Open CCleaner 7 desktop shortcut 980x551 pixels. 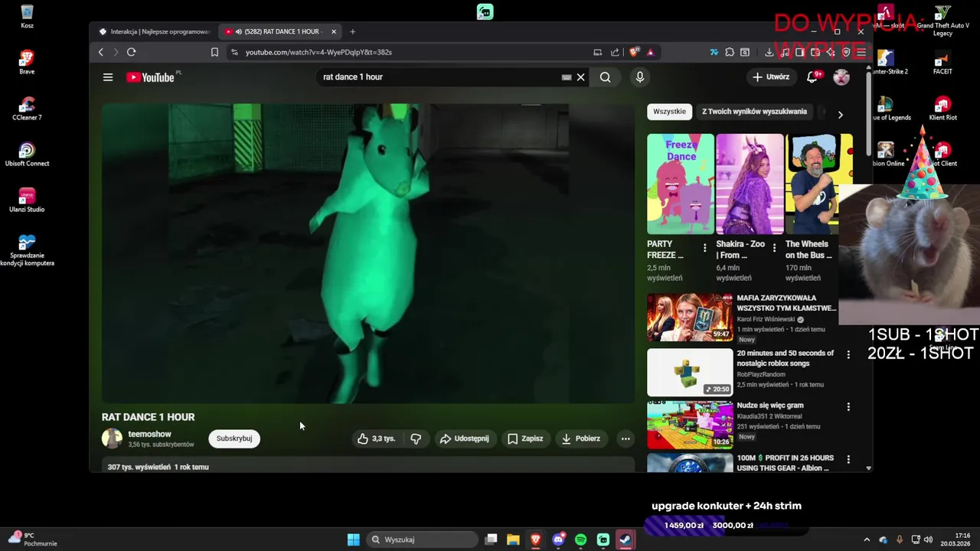point(27,109)
